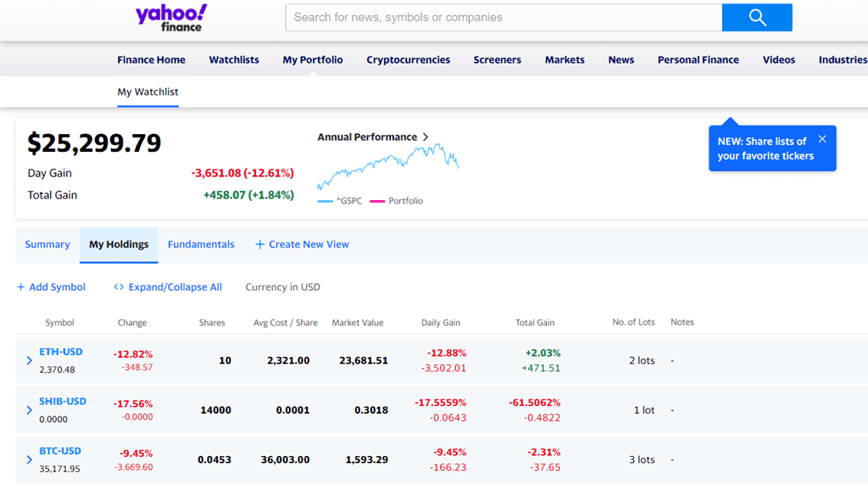Click the Currency in USD label
Viewport: 868px width, 496px height.
tap(283, 287)
